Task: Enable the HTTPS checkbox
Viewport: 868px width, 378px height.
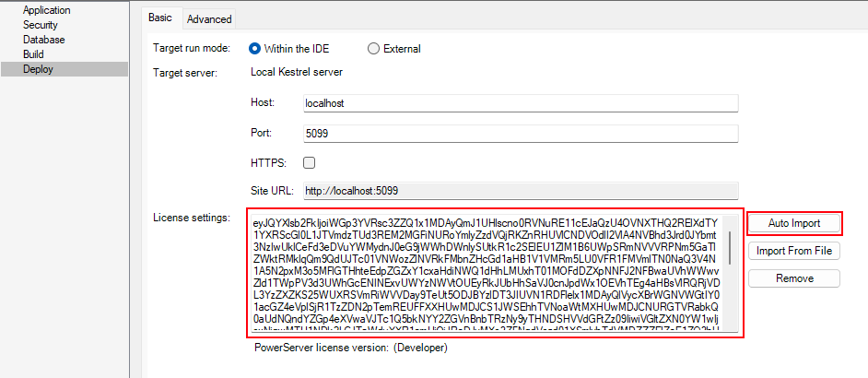Action: 310,163
